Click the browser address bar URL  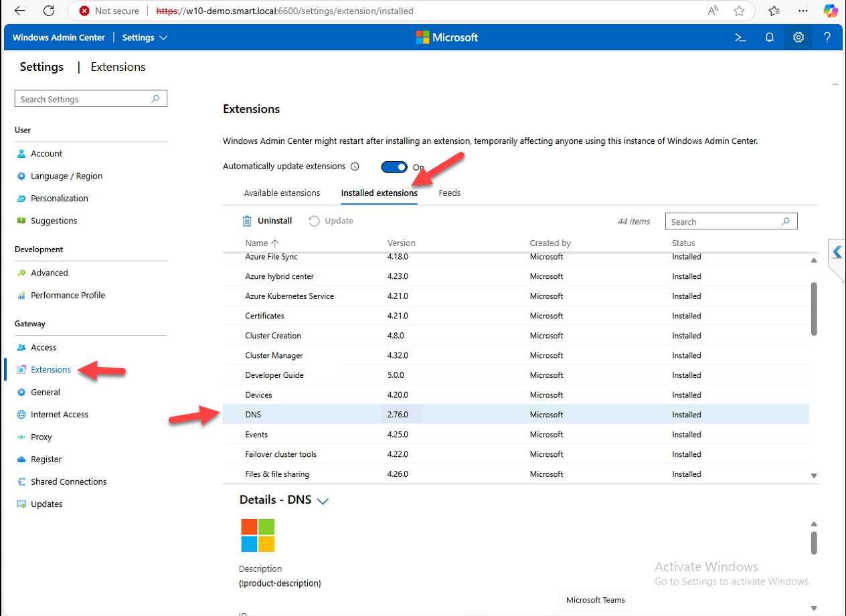[284, 11]
